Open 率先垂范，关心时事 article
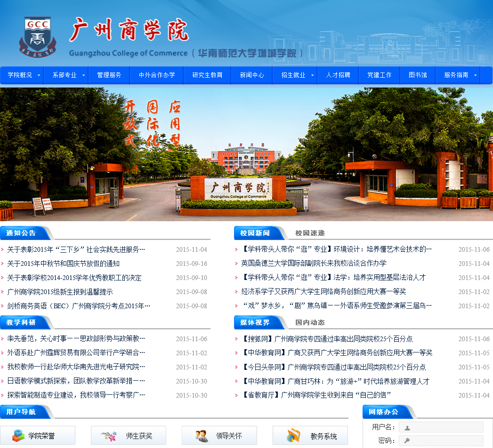493x448 pixels. [76, 339]
